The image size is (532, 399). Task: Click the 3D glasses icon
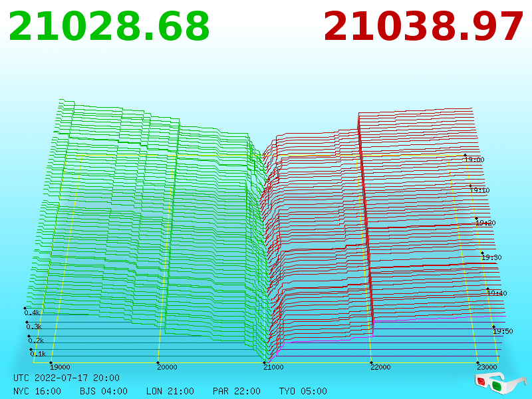click(x=500, y=383)
